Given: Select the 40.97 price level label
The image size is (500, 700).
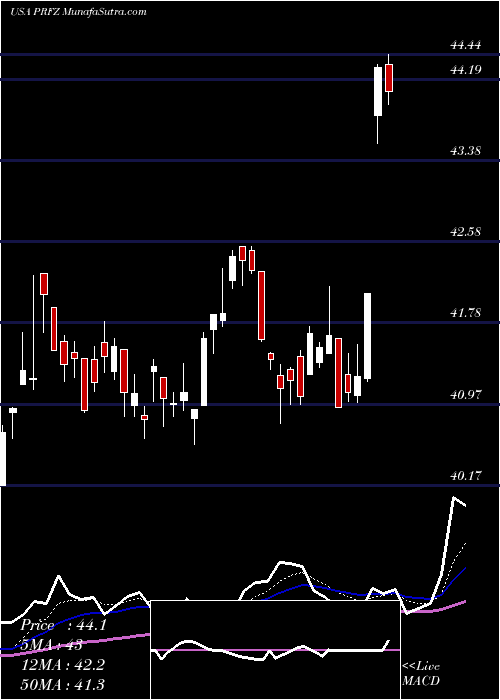Looking at the screenshot, I should [466, 395].
